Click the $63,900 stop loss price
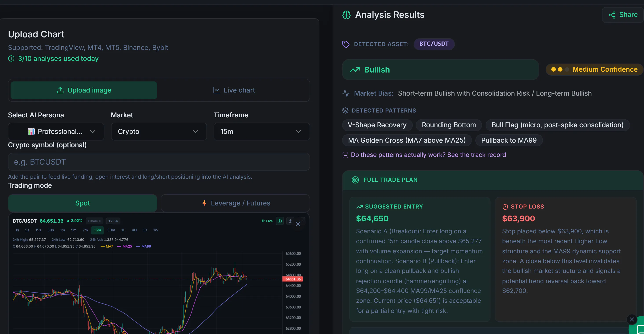The width and height of the screenshot is (644, 334). click(x=518, y=219)
